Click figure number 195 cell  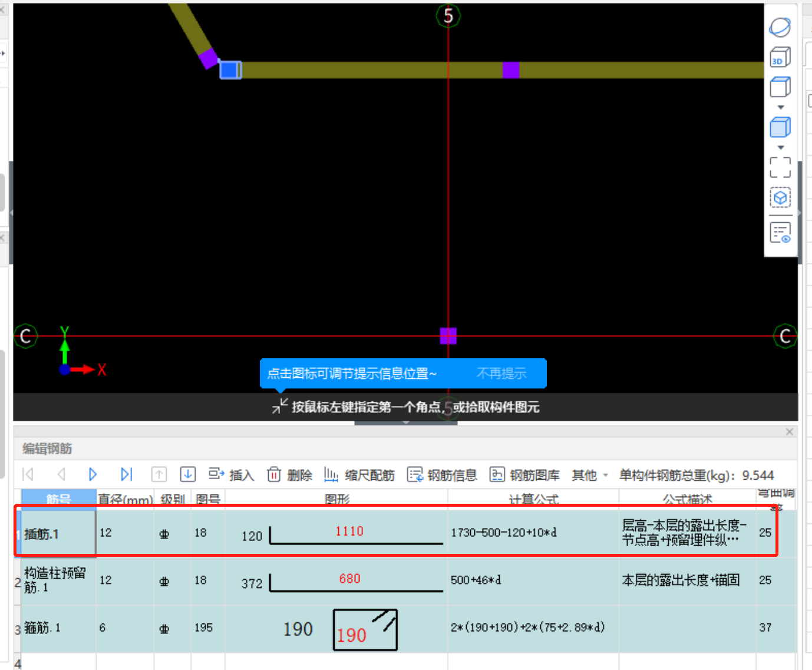click(x=207, y=628)
